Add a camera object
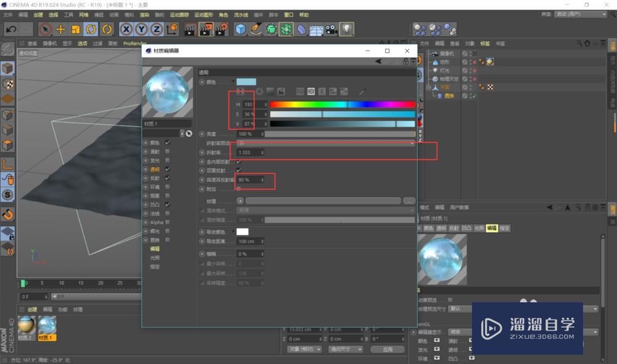Screen dimensions: 617x364 [x=331, y=30]
